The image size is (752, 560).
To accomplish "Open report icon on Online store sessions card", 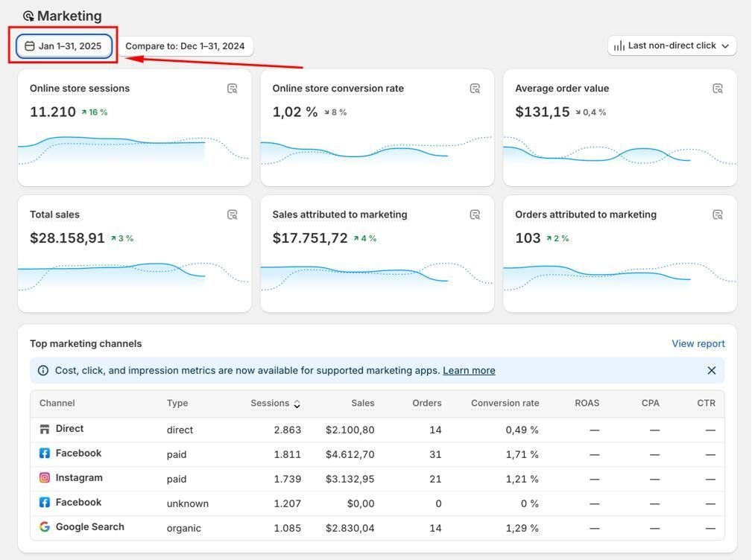I will pyautogui.click(x=232, y=89).
